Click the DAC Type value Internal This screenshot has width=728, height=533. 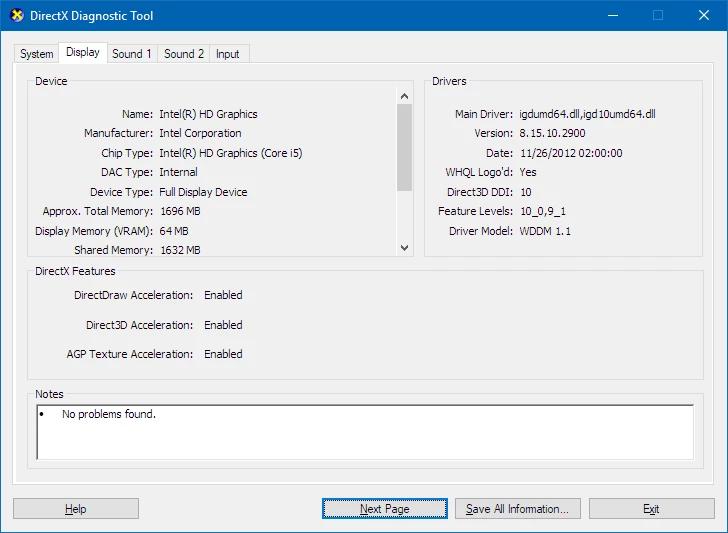[x=178, y=172]
